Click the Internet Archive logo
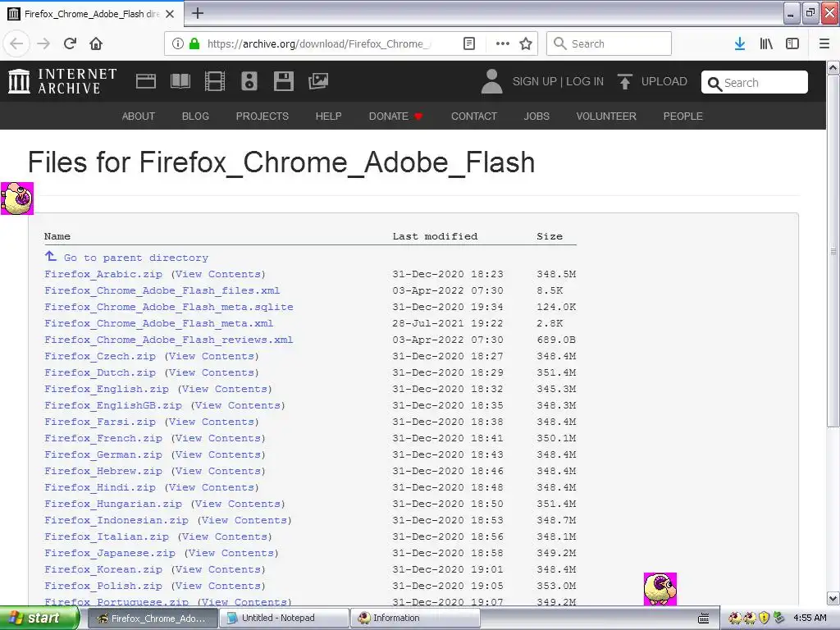The image size is (840, 630). [x=62, y=81]
